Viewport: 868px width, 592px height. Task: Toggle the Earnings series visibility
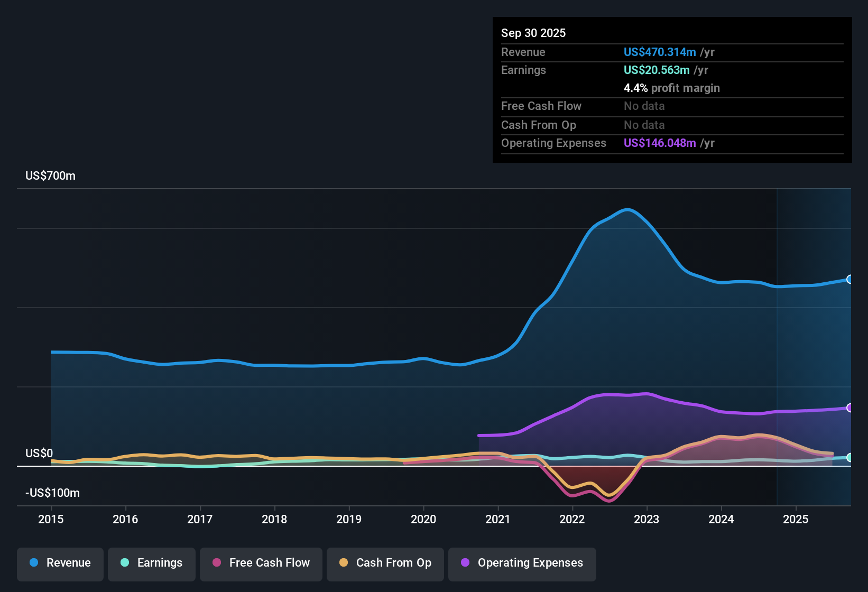pyautogui.click(x=151, y=563)
